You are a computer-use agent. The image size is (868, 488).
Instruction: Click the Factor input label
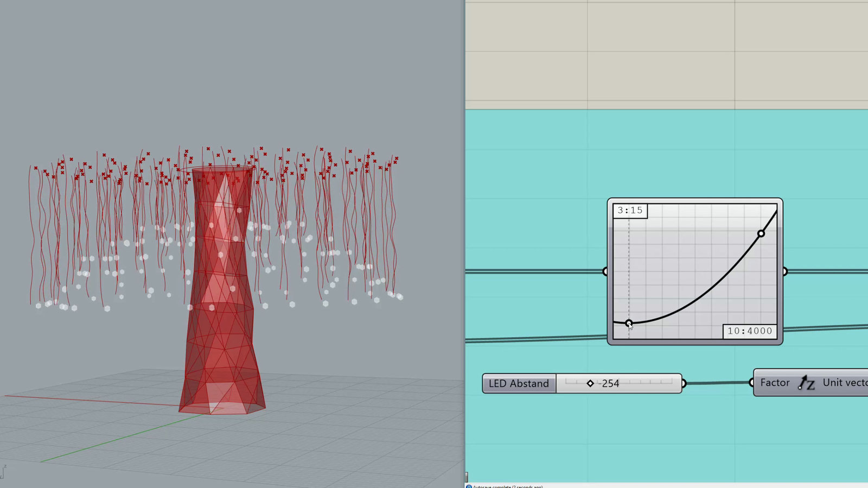[775, 383]
